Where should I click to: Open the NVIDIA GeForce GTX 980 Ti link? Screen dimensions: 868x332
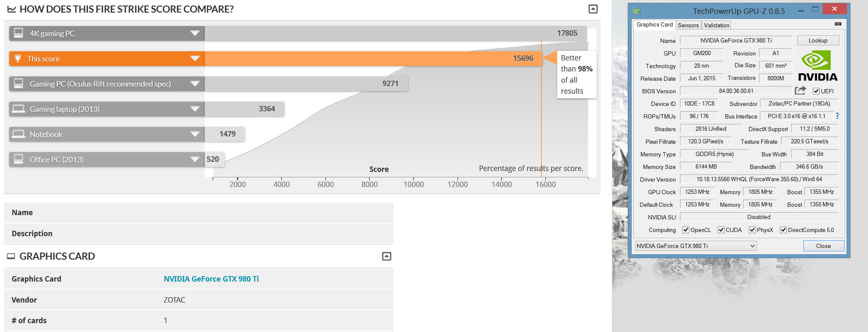tap(211, 279)
